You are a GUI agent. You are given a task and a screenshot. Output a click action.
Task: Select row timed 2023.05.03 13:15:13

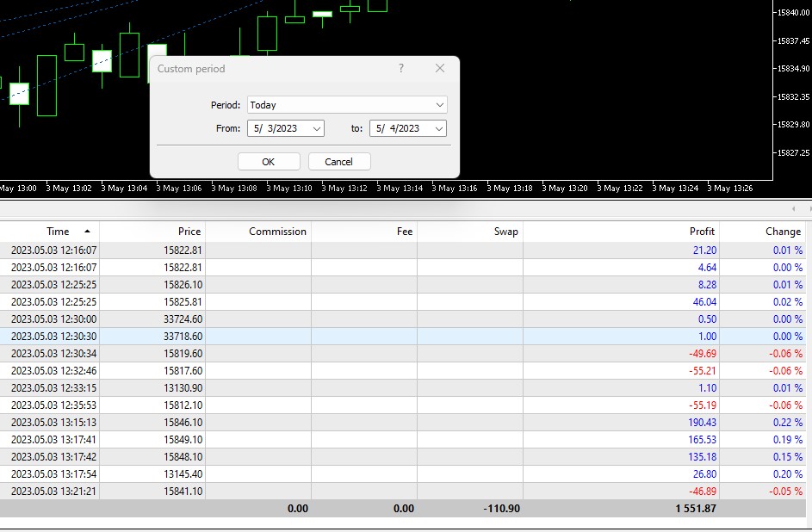(x=403, y=423)
